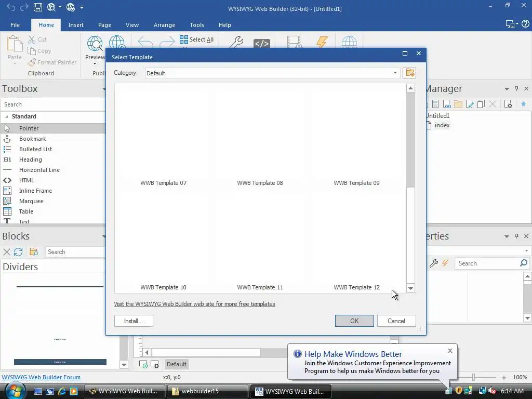Image resolution: width=532 pixels, height=399 pixels.
Task: Click the page properties gear icon in Site Manager
Action: pyautogui.click(x=508, y=104)
